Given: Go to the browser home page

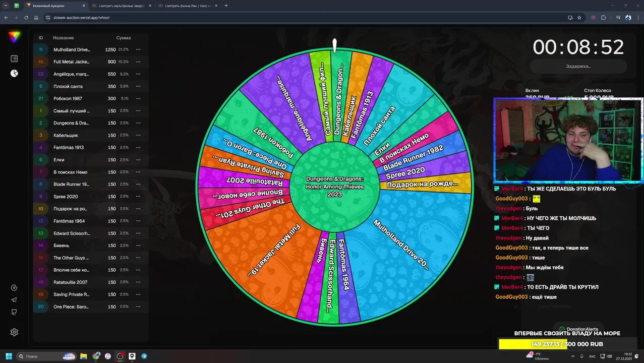Looking at the screenshot, I should pyautogui.click(x=36, y=18).
